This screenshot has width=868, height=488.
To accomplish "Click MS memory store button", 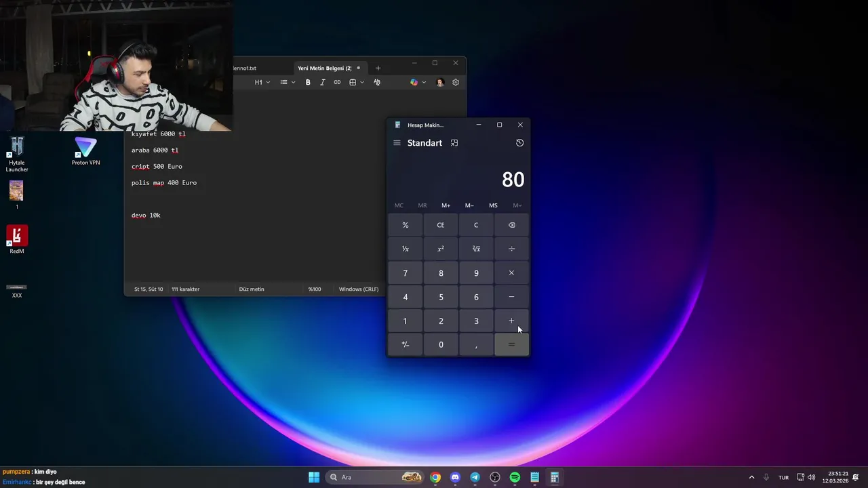I will click(493, 205).
